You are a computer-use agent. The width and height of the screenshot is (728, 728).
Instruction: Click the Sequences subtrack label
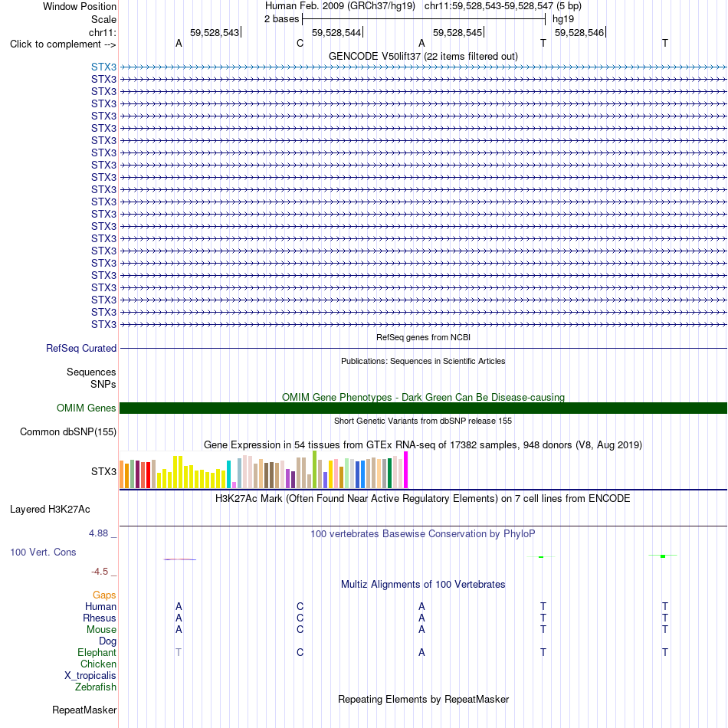tap(91, 372)
